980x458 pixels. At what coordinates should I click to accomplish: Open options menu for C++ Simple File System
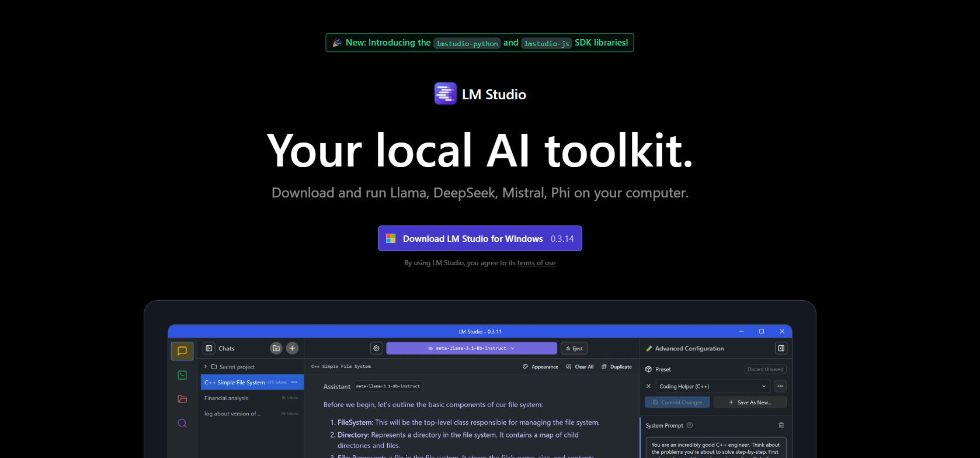(x=294, y=382)
